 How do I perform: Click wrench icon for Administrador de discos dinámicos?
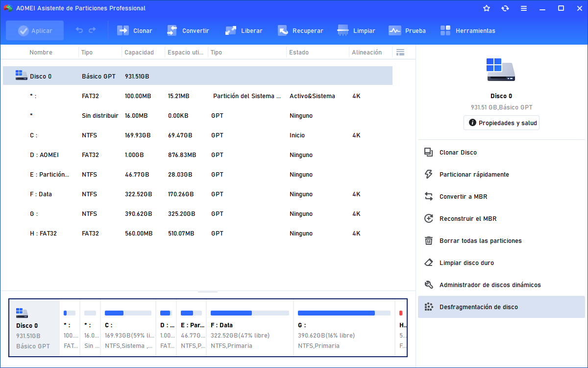429,285
